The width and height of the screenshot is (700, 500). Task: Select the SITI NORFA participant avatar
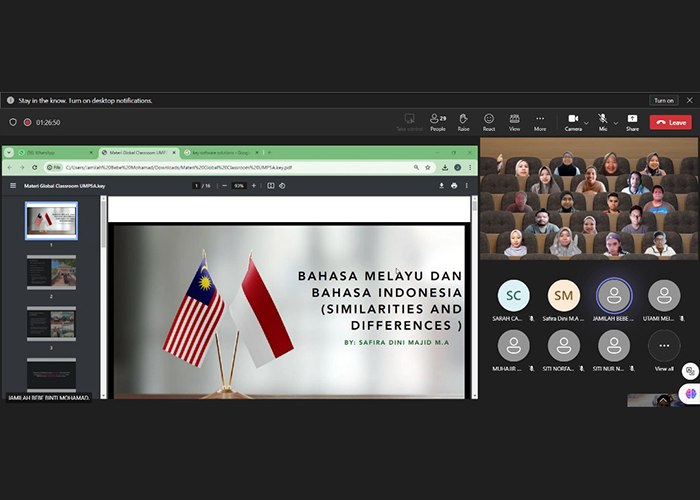pyautogui.click(x=563, y=346)
